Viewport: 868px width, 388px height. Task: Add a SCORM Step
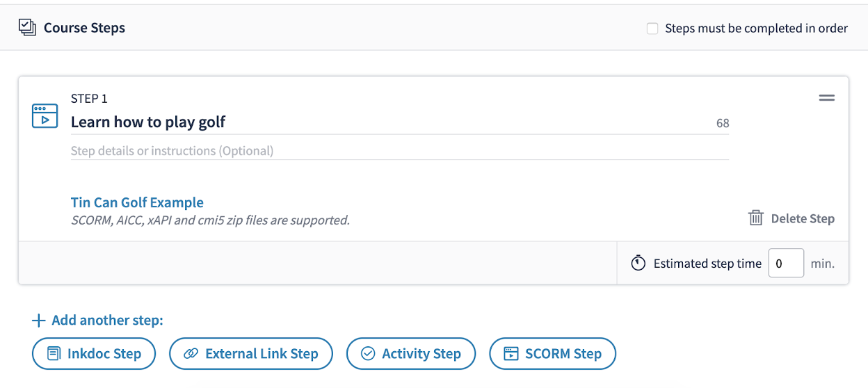pyautogui.click(x=553, y=354)
